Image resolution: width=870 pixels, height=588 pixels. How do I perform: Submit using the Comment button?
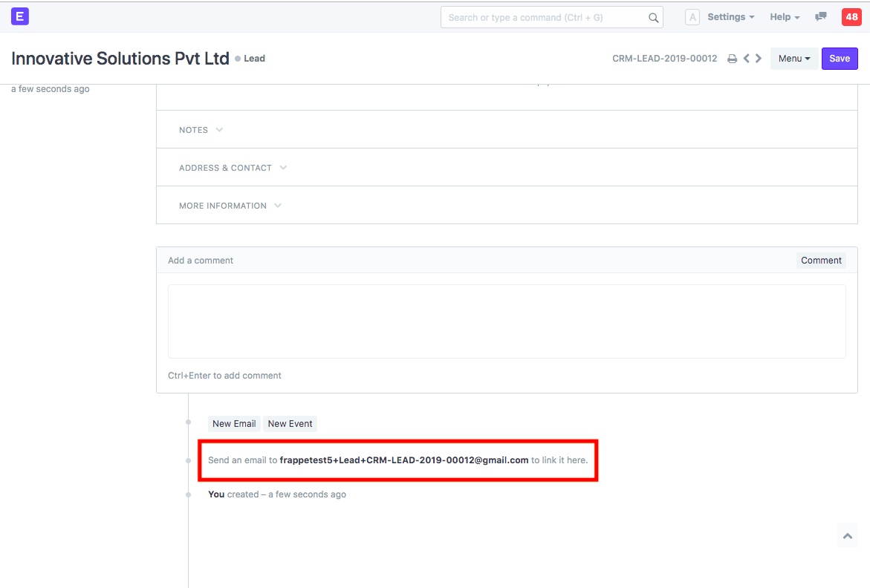tap(821, 260)
